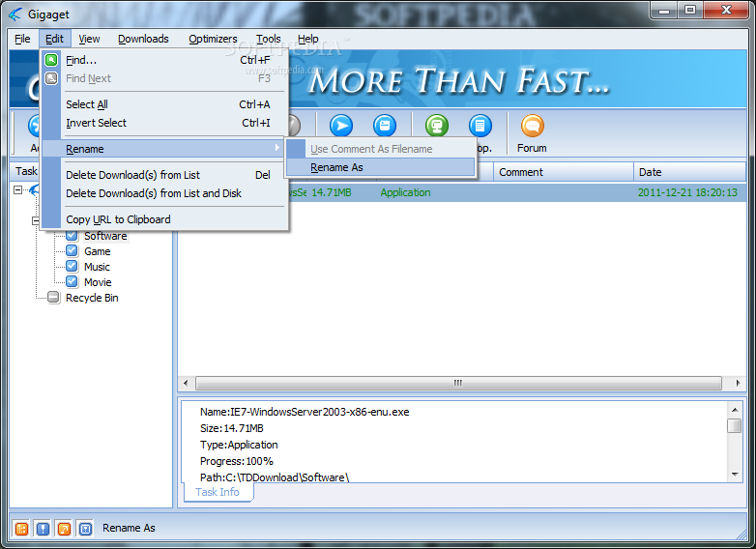Screen dimensions: 756x549
Task: Choose Delete Download(s) from List
Action: coord(165,175)
